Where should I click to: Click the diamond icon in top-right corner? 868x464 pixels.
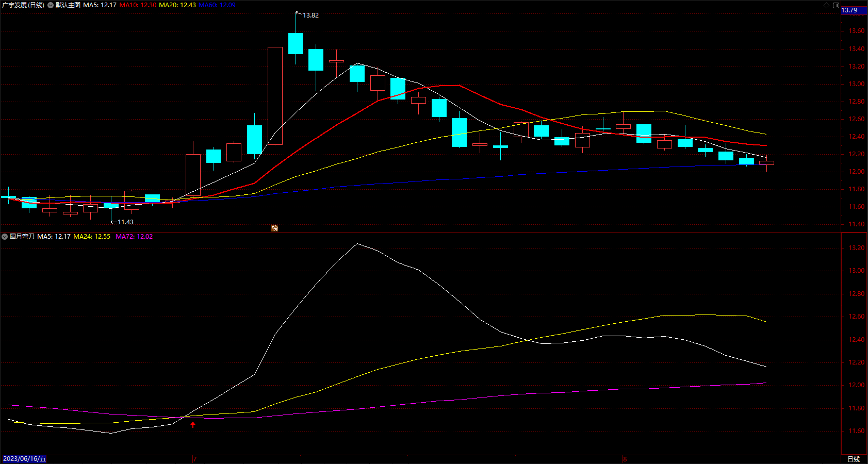point(827,5)
